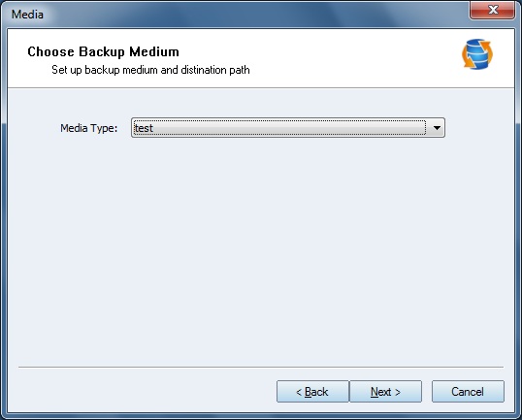Click the blue database sync icon
The height and width of the screenshot is (420, 522).
click(x=477, y=54)
